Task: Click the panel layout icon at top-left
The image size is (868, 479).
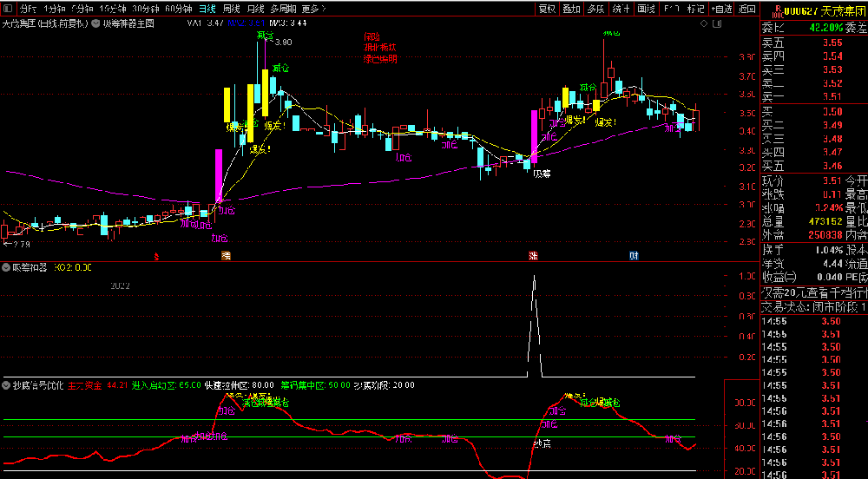Action: 7,9
